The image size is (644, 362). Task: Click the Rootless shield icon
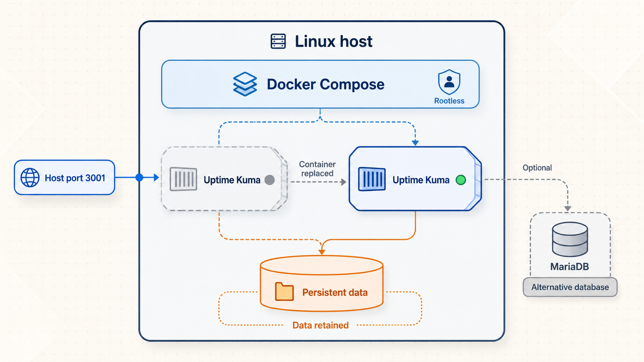449,82
